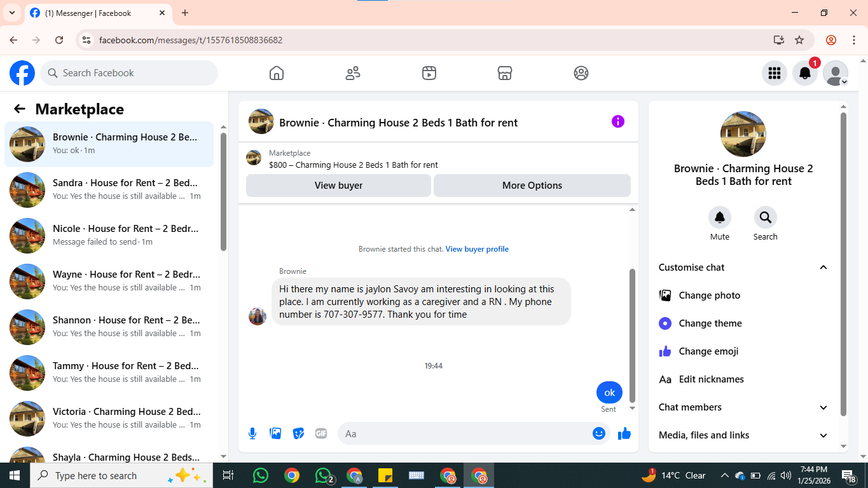
Task: Open the Facebook logo home link
Action: pyautogui.click(x=22, y=73)
